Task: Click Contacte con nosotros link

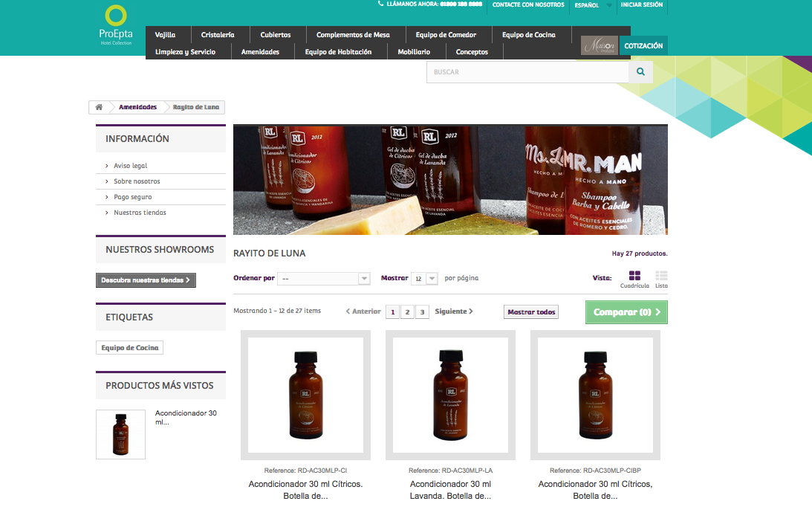Action: [x=528, y=4]
